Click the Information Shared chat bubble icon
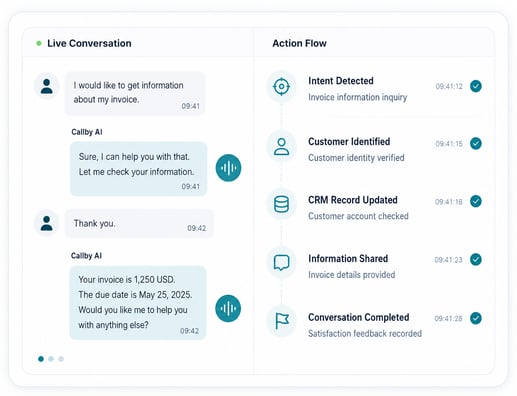This screenshot has width=517, height=396. click(x=281, y=263)
